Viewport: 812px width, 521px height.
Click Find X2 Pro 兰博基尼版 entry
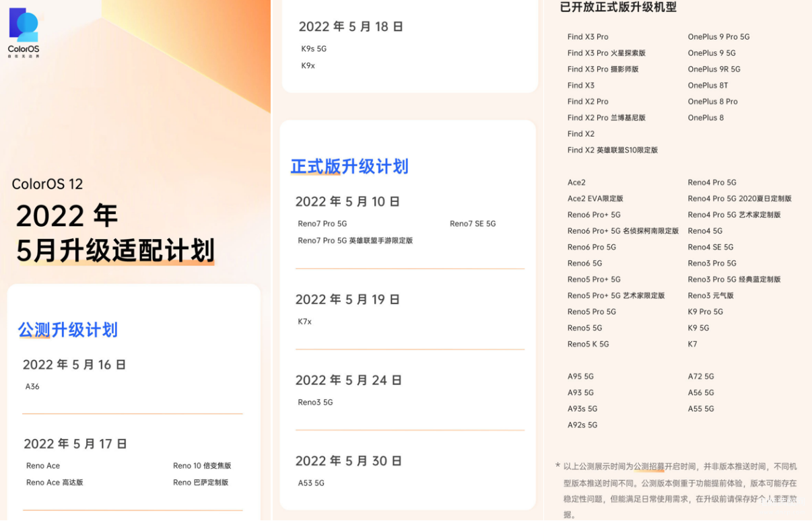tap(607, 118)
